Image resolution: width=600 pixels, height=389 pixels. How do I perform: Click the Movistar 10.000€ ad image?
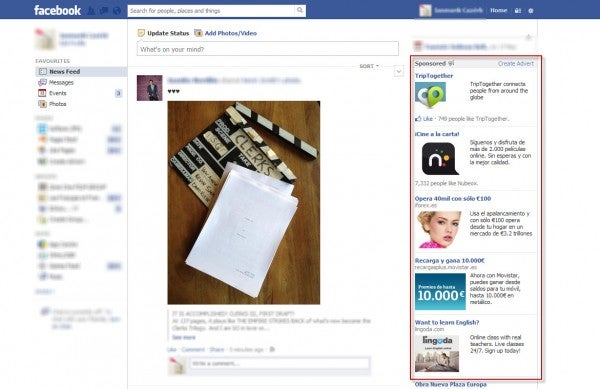click(x=440, y=291)
